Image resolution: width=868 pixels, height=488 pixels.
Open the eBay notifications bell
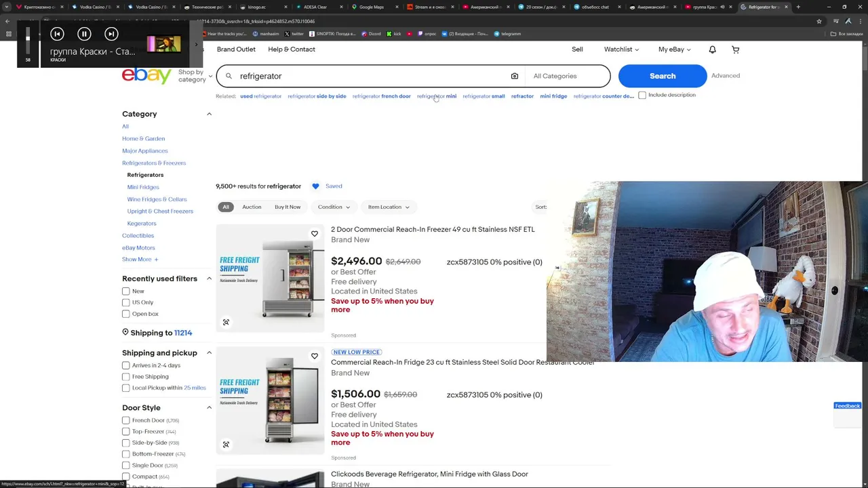(712, 49)
